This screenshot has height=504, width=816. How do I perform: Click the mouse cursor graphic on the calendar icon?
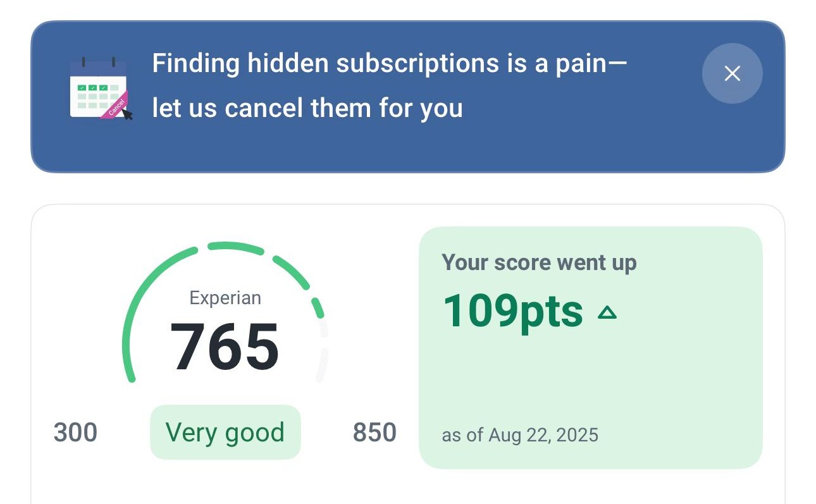[x=128, y=115]
